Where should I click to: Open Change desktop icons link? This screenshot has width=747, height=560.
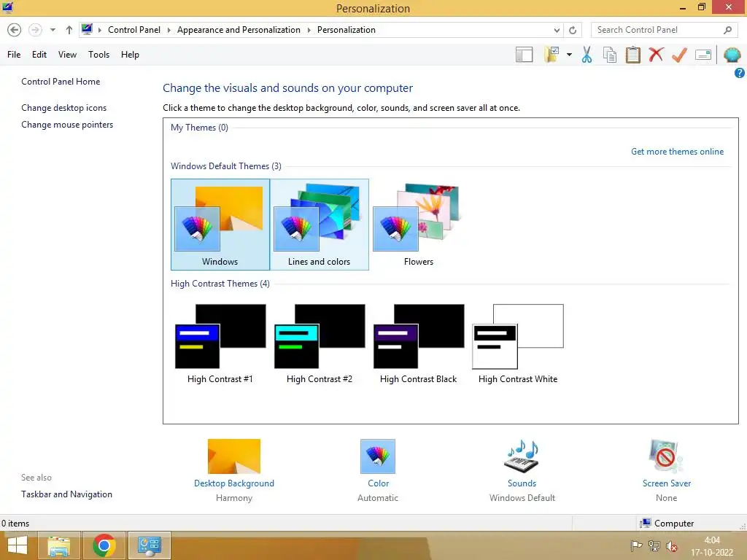click(x=64, y=108)
